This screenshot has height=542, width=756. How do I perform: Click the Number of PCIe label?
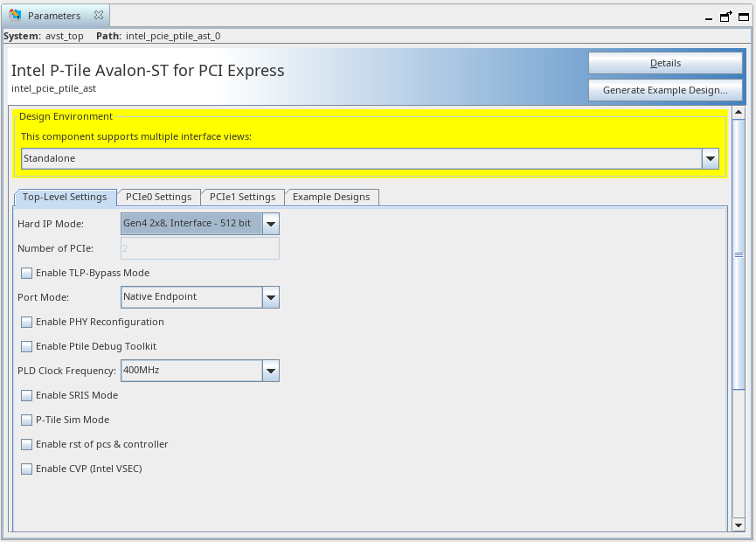55,248
